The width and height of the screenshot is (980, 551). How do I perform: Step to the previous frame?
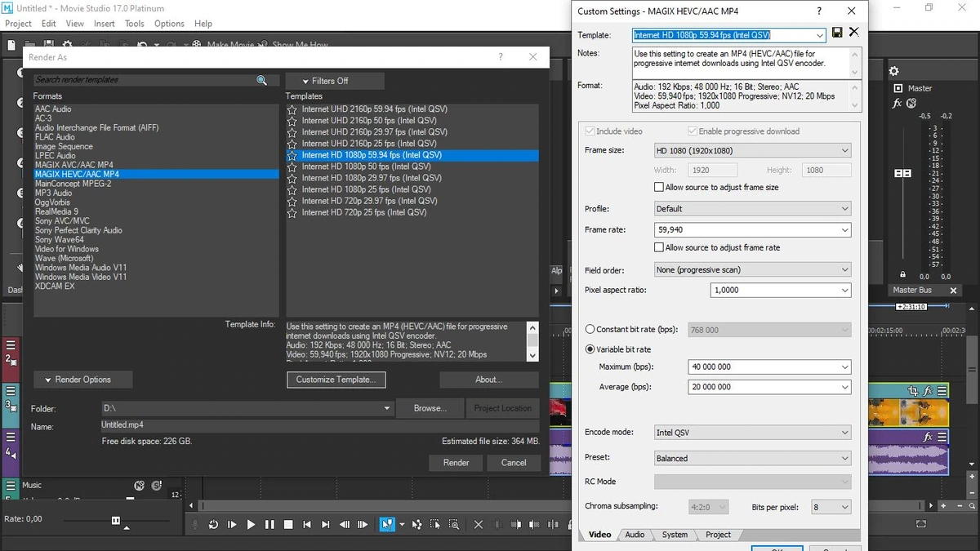pyautogui.click(x=345, y=525)
